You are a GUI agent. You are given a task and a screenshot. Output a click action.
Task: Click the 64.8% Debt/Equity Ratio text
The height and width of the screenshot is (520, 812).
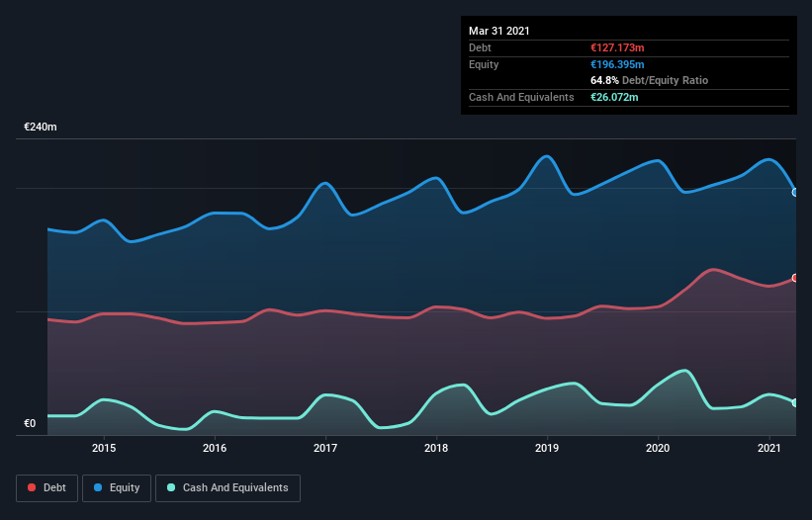point(650,80)
